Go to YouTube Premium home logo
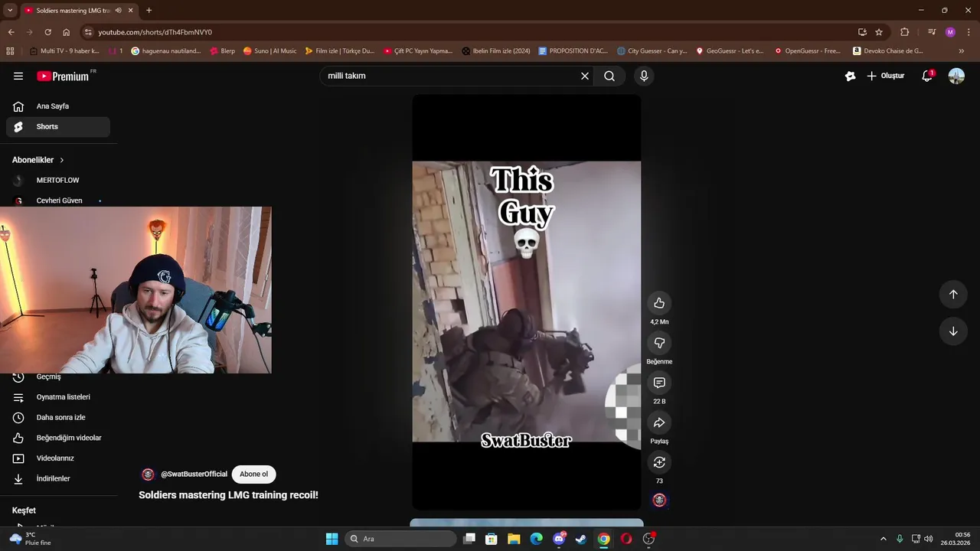 point(63,76)
